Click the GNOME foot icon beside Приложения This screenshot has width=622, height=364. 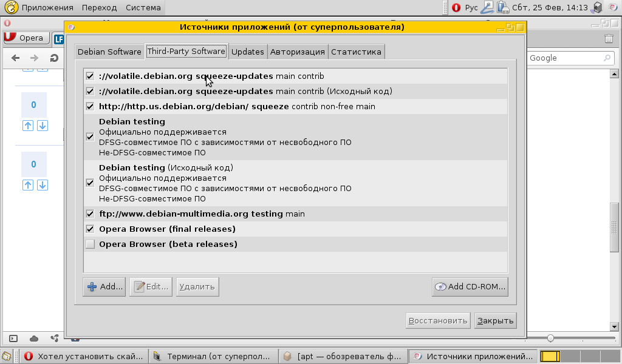pos(11,7)
